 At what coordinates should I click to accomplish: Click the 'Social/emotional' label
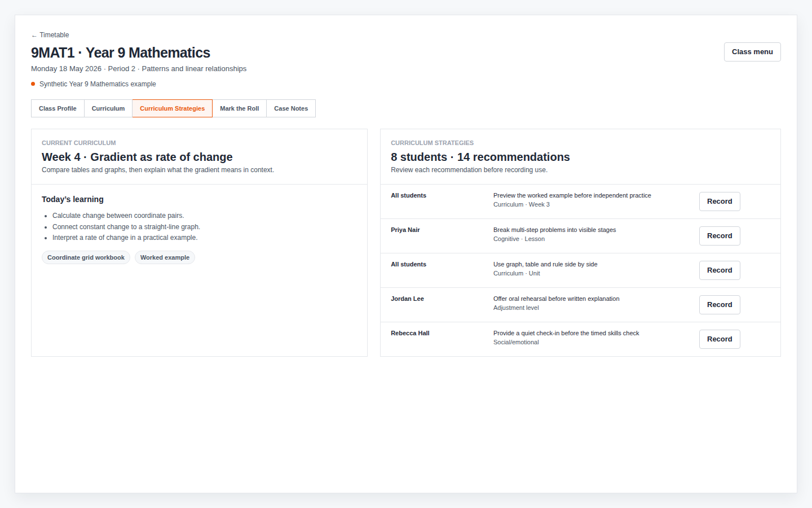tap(516, 342)
